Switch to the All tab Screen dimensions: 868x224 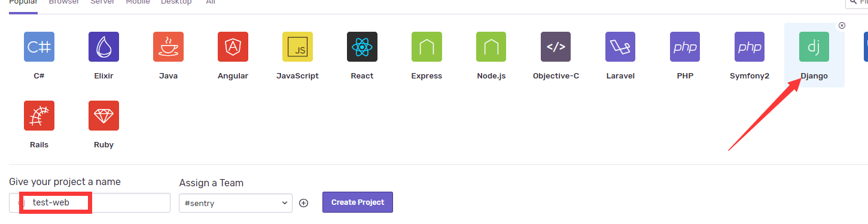[211, 2]
